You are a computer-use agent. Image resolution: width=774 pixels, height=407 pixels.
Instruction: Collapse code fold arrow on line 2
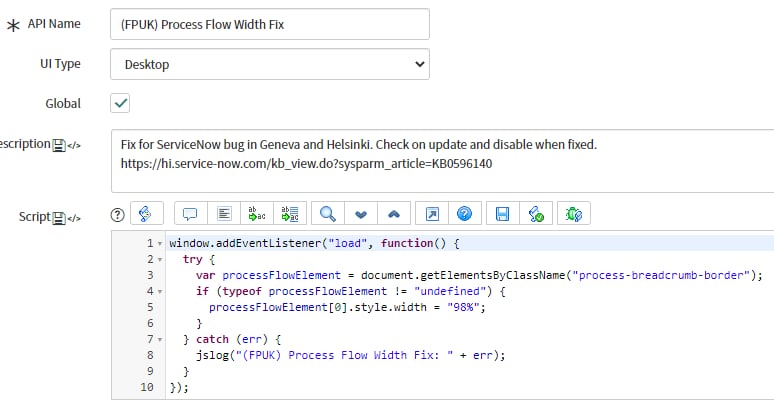[160, 260]
